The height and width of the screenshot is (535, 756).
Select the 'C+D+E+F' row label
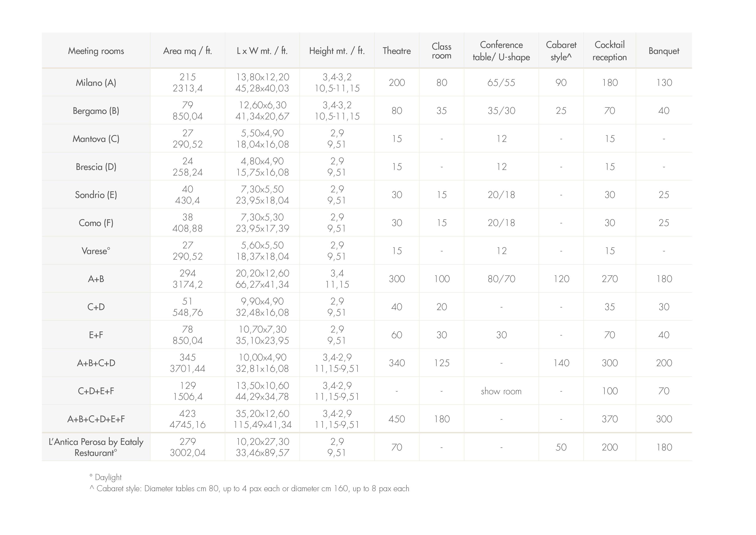(x=96, y=391)
